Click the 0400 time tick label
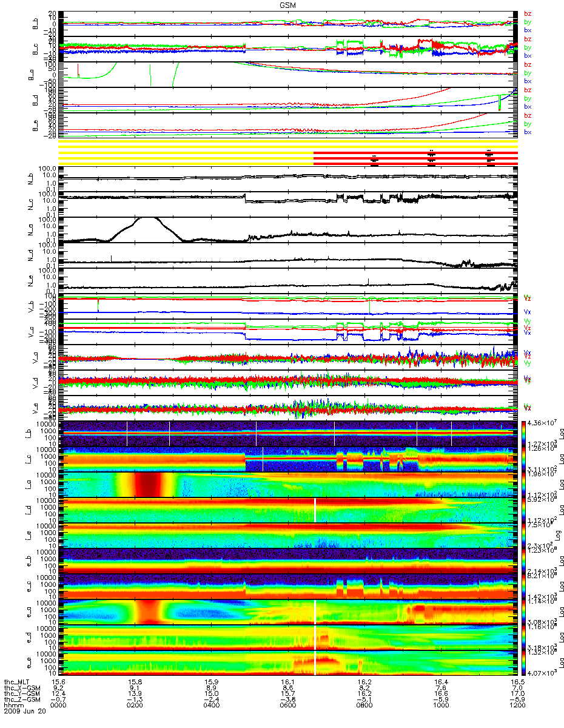The image size is (564, 728). point(211,706)
